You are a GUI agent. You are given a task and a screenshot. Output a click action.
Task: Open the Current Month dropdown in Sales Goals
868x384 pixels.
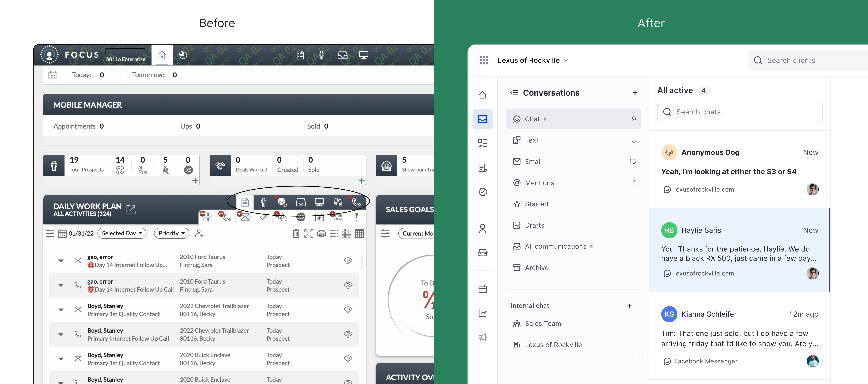click(x=417, y=233)
